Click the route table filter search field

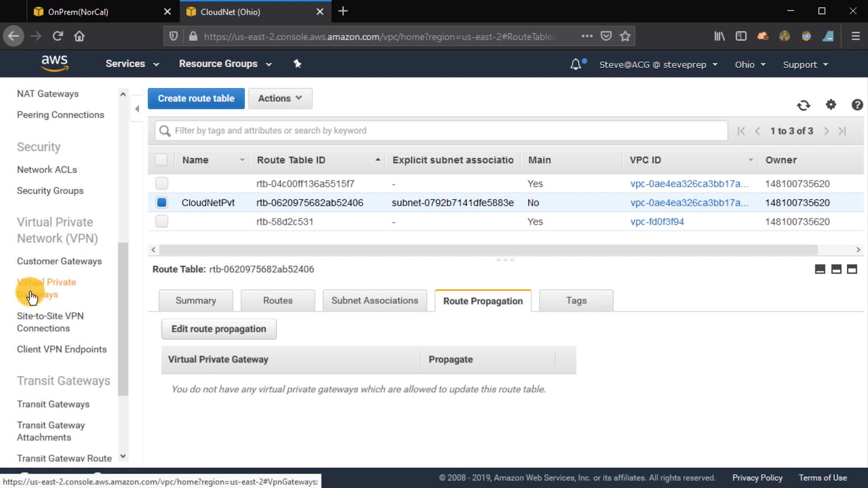point(441,131)
